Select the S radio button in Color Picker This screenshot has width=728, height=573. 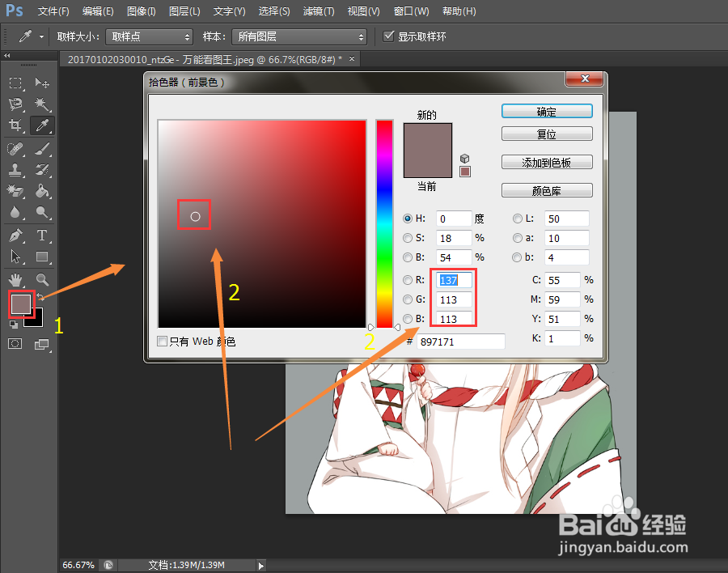(x=408, y=238)
